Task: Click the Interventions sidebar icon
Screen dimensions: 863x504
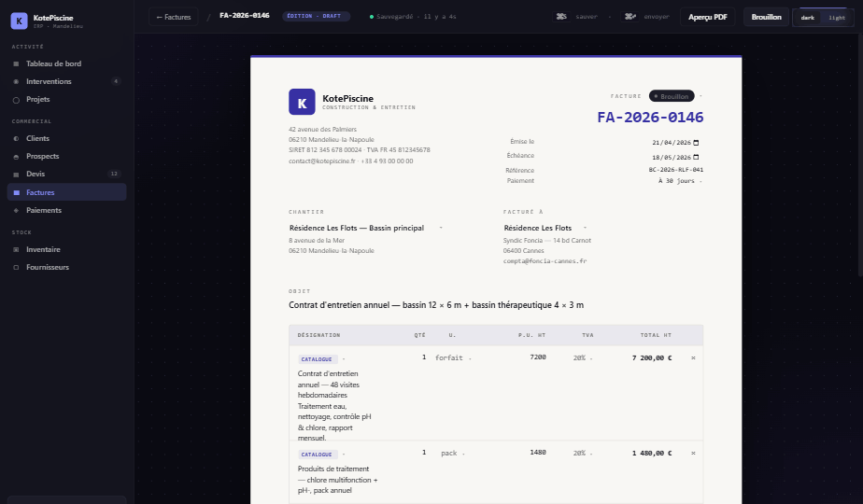Action: (x=16, y=81)
